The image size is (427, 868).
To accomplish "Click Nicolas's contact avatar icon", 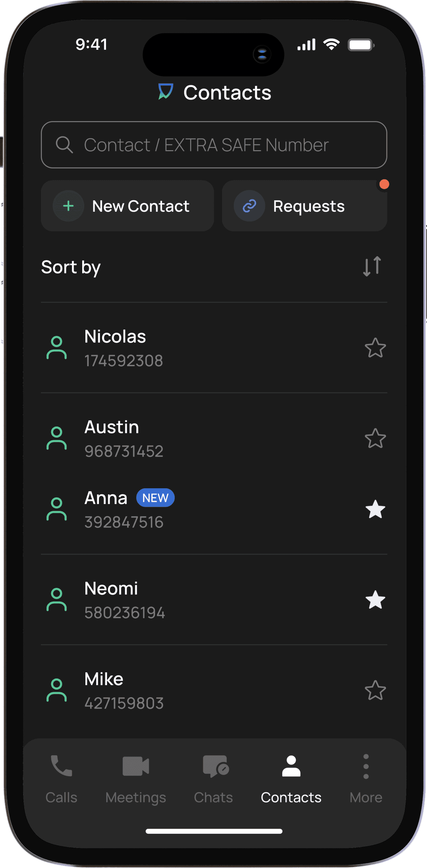I will (x=57, y=348).
